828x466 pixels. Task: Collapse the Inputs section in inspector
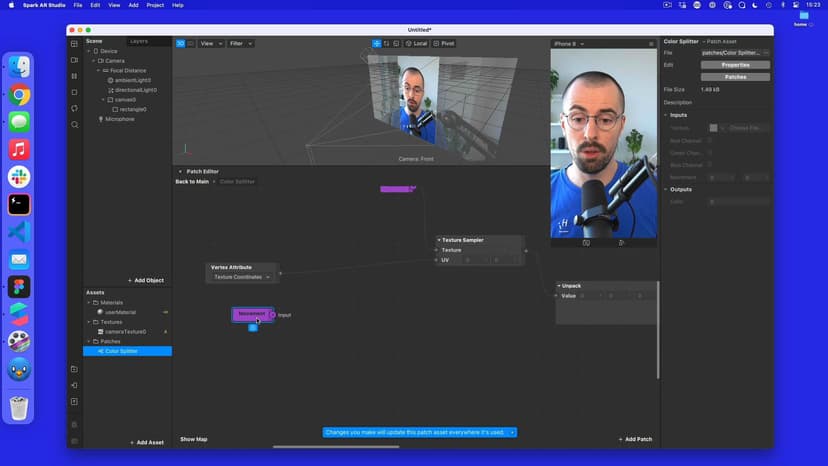tap(666, 115)
